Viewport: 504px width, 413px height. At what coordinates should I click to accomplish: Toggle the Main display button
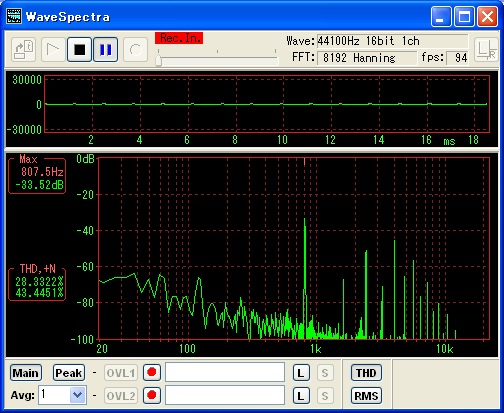pyautogui.click(x=26, y=373)
